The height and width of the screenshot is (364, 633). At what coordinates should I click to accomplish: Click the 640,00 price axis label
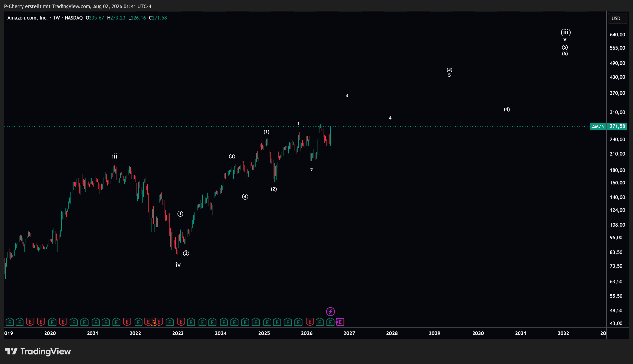(617, 35)
